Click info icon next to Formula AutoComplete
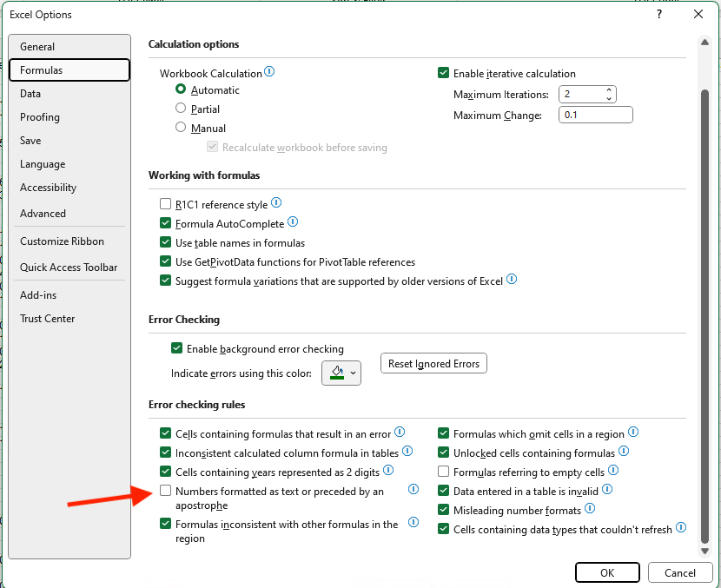Screen dimensions: 721x588 [293, 222]
